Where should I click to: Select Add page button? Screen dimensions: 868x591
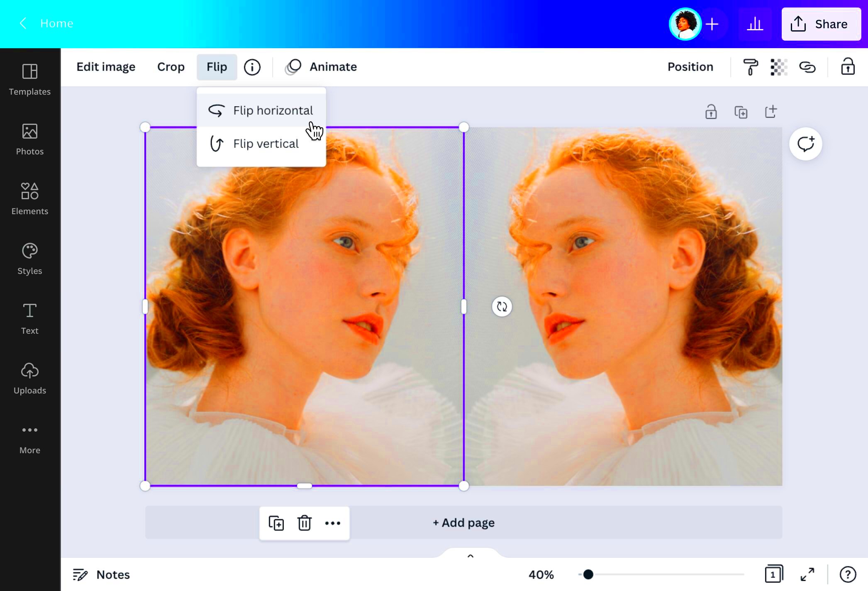click(463, 522)
